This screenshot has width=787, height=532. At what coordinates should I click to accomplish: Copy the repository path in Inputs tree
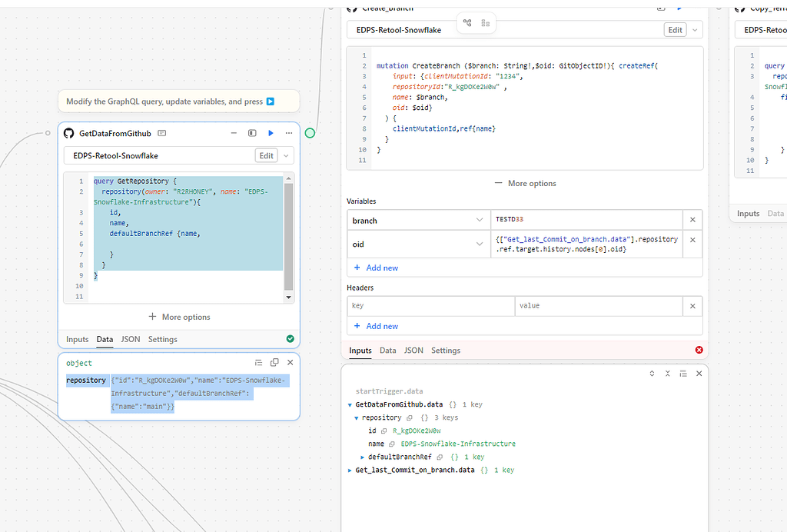[409, 417]
